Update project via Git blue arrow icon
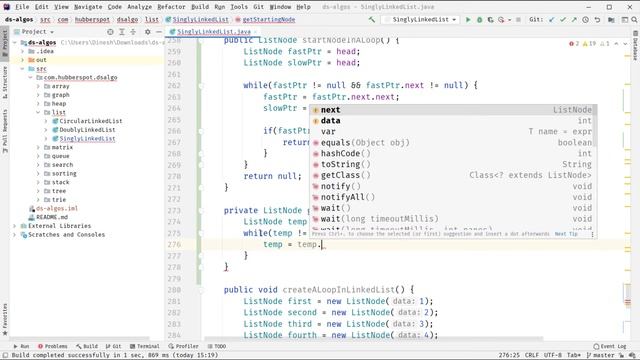The height and width of the screenshot is (360, 640). [x=552, y=20]
